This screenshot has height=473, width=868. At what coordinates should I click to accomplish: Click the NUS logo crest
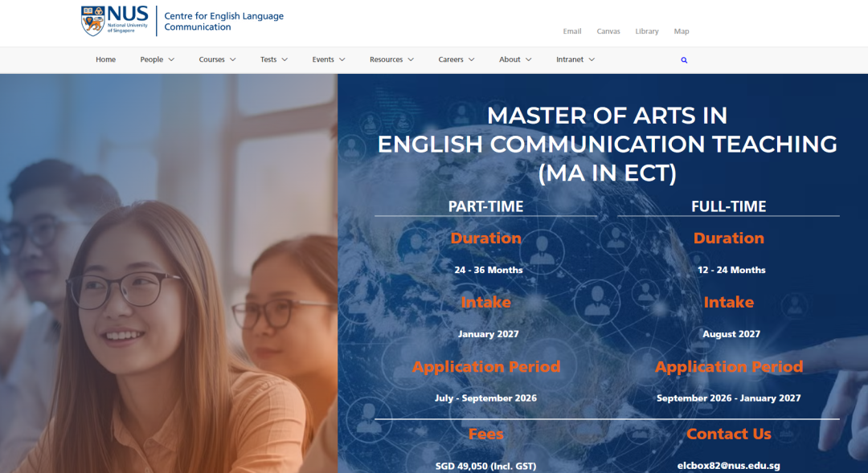coord(93,21)
